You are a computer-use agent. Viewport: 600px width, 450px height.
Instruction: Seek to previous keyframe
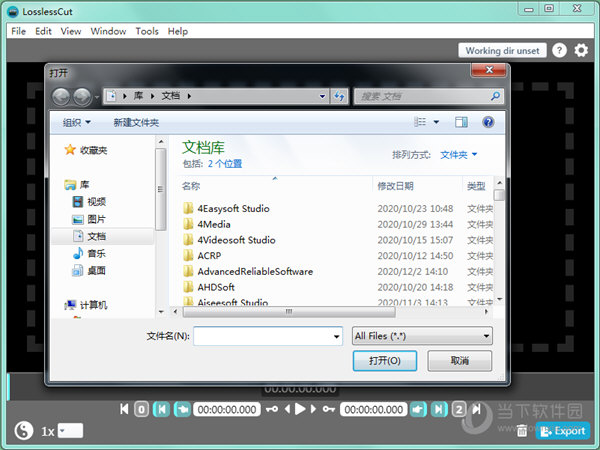pyautogui.click(x=272, y=409)
